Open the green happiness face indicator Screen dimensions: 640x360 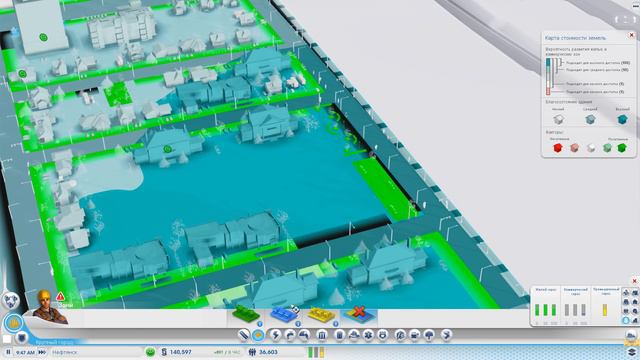(150, 352)
